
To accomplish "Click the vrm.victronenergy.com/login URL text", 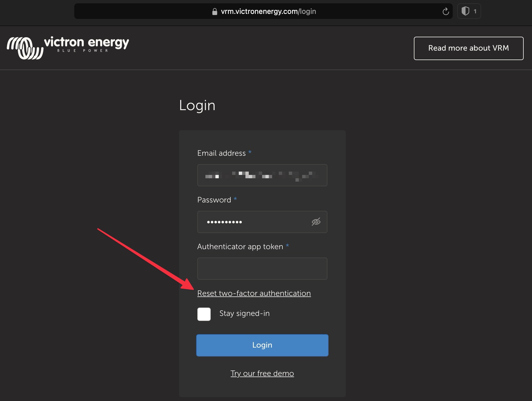I will click(268, 11).
